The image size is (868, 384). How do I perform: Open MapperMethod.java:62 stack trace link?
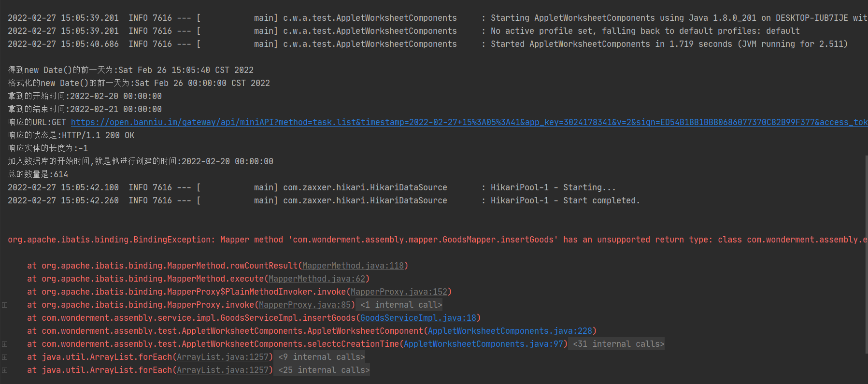[x=317, y=279]
